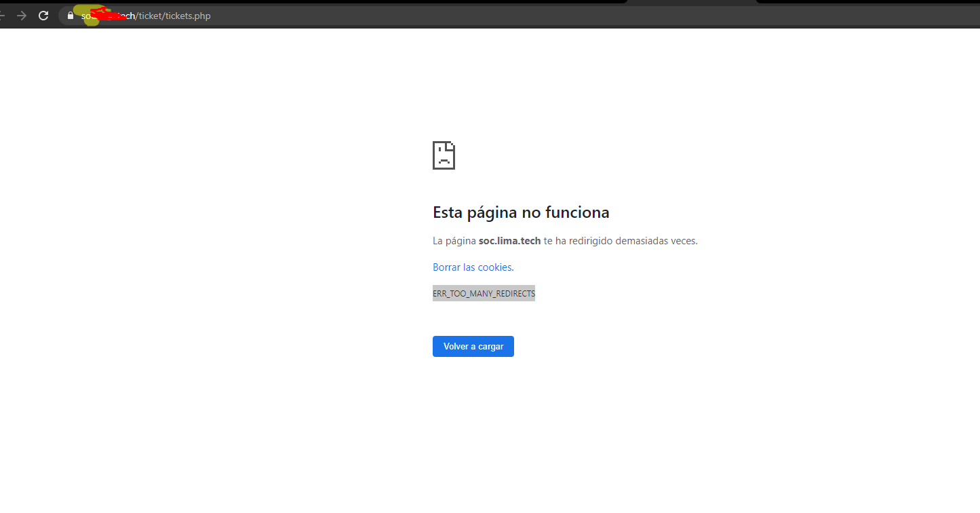Click the period after the cookies link
The width and height of the screenshot is (980, 513).
pos(513,268)
